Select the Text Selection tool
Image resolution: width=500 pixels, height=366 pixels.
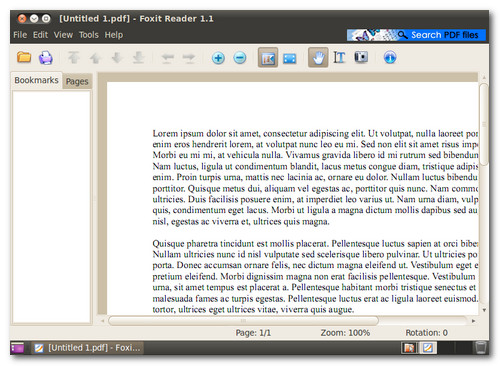click(339, 58)
